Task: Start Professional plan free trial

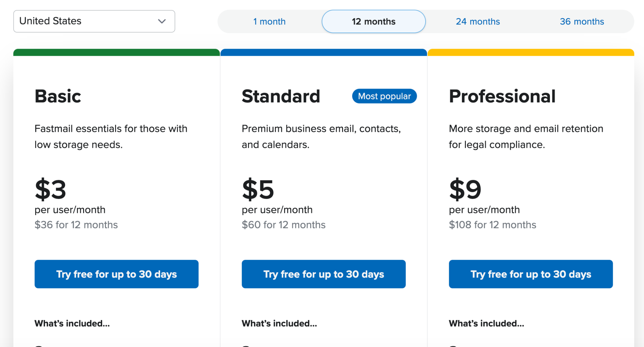Action: click(530, 274)
